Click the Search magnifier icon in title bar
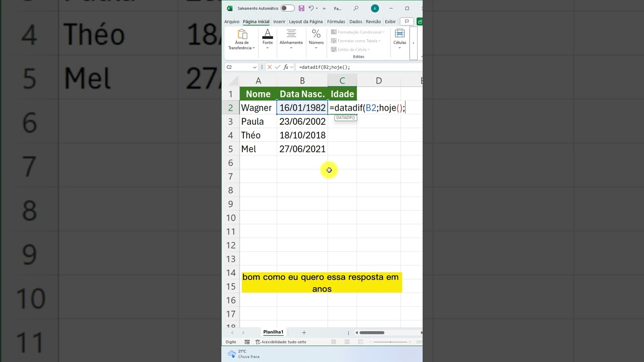This screenshot has height=362, width=644. (356, 8)
